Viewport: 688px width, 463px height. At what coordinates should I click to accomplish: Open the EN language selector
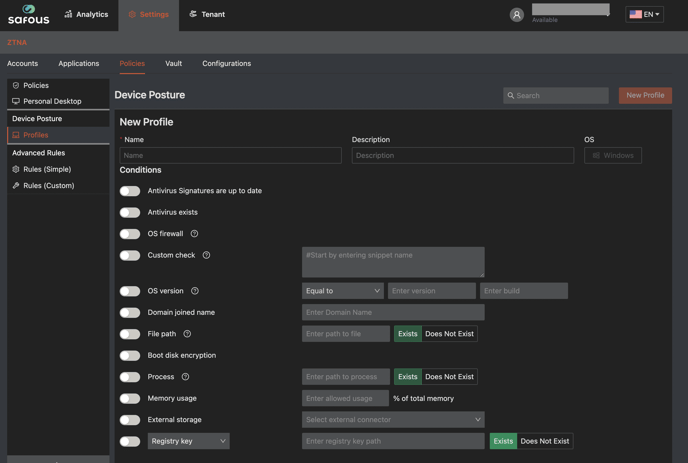point(644,14)
